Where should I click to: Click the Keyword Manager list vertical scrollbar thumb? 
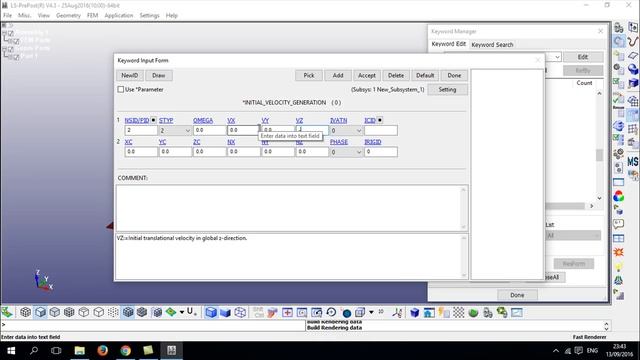[599, 155]
